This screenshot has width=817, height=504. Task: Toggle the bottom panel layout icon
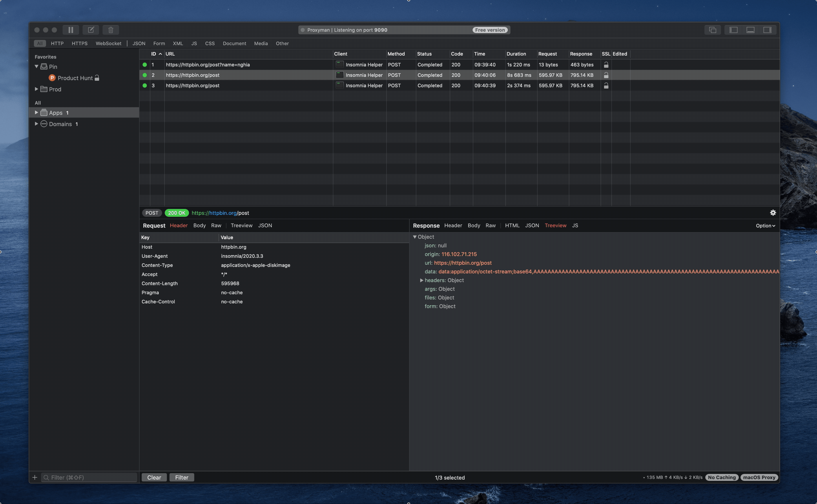(750, 30)
